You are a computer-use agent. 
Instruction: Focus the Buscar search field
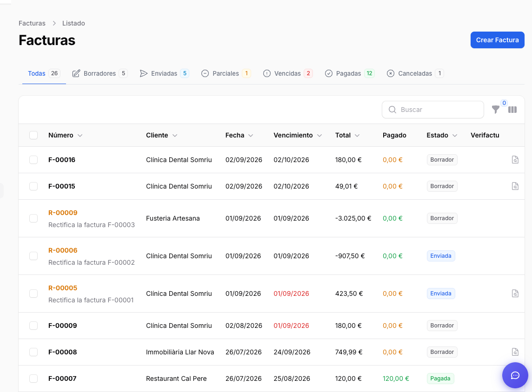(x=432, y=110)
